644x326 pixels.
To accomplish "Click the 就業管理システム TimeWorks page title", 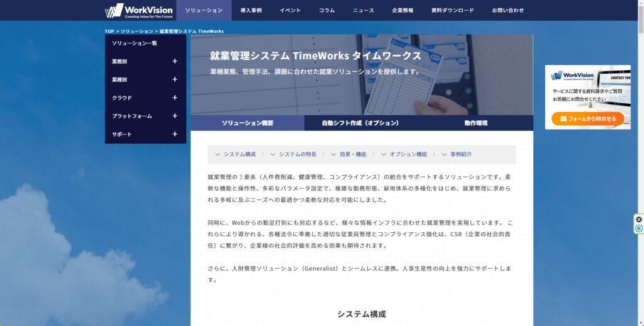I will click(316, 55).
